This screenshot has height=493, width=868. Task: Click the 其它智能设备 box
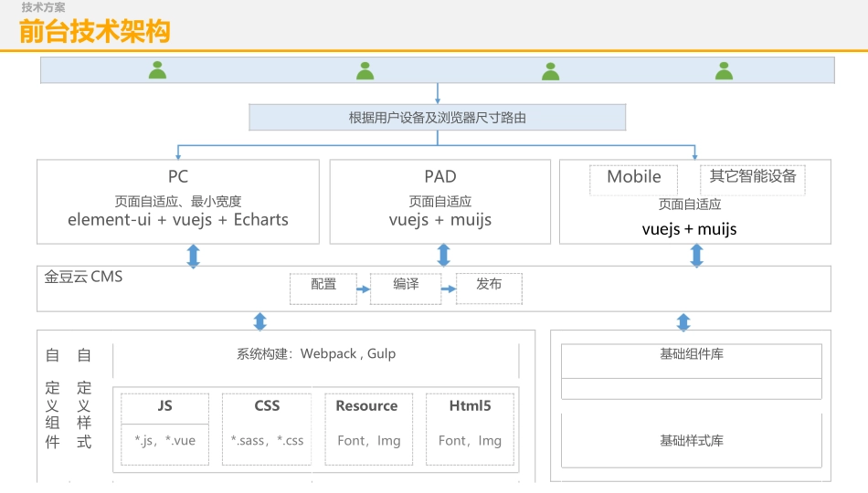coord(753,176)
